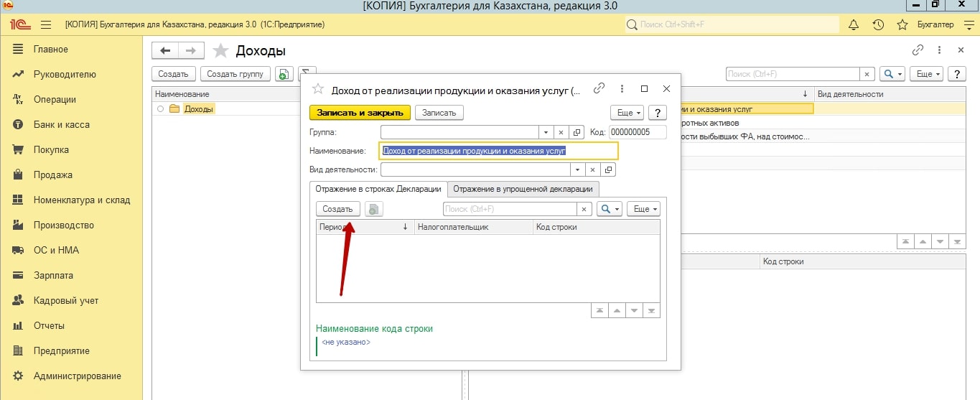
Task: Open the Банк и касса section
Action: pyautogui.click(x=61, y=125)
